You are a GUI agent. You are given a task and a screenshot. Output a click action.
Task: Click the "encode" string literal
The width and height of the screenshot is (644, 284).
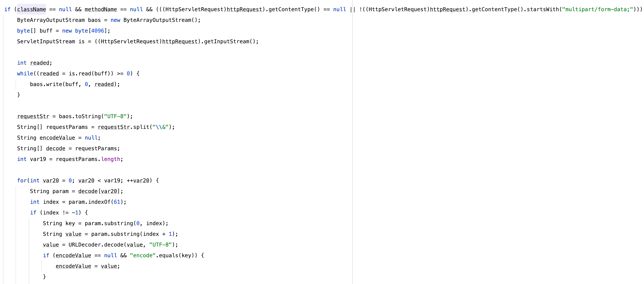[143, 256]
